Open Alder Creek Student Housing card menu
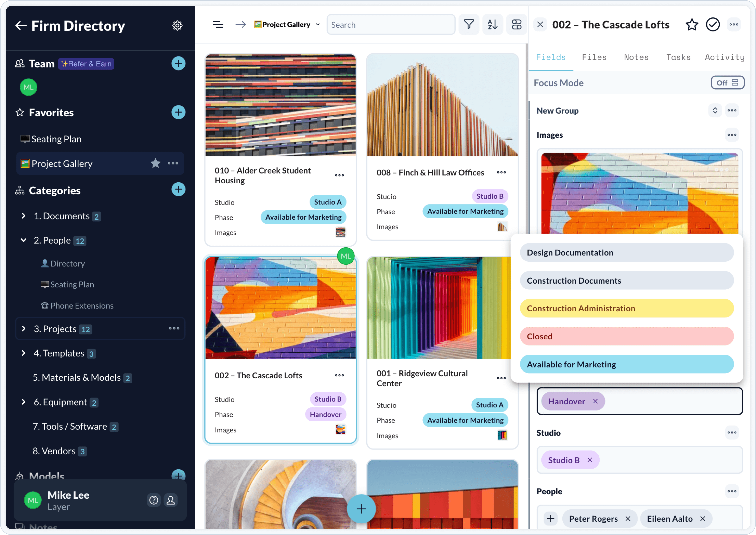Screen dimensions: 756x535 point(339,175)
